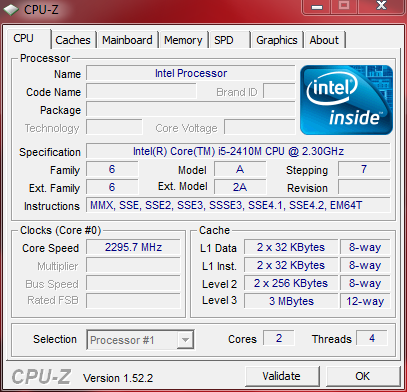Open the Graphics tab
Viewport: 407px width, 392px height.
tap(277, 40)
